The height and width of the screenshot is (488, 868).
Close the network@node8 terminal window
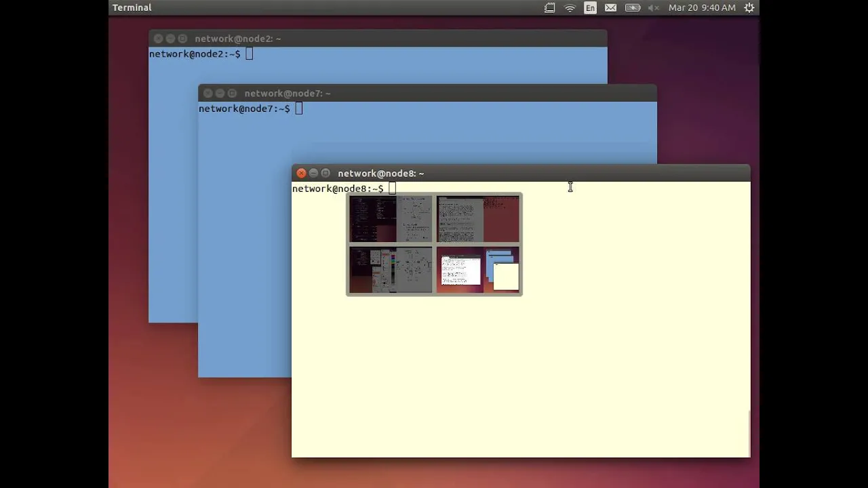302,174
